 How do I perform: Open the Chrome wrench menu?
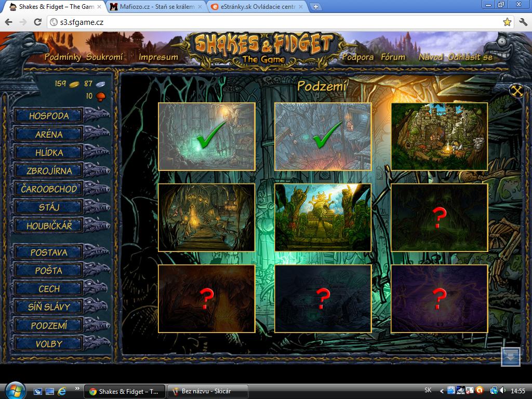[523, 22]
